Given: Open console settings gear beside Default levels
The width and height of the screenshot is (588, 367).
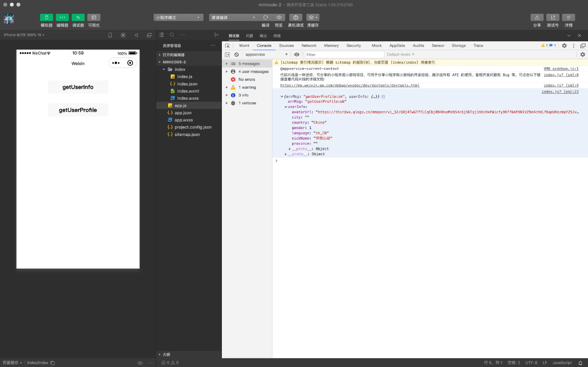Looking at the screenshot, I should (582, 55).
